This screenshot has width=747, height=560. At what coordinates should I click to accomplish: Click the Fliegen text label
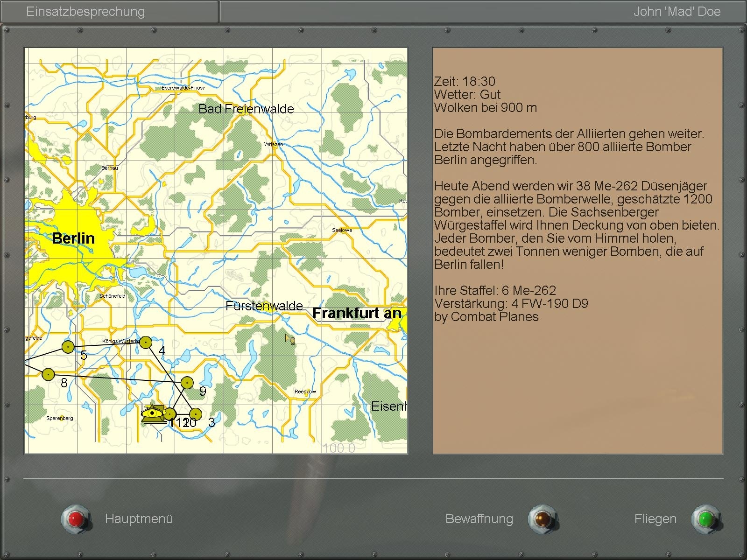coord(655,519)
